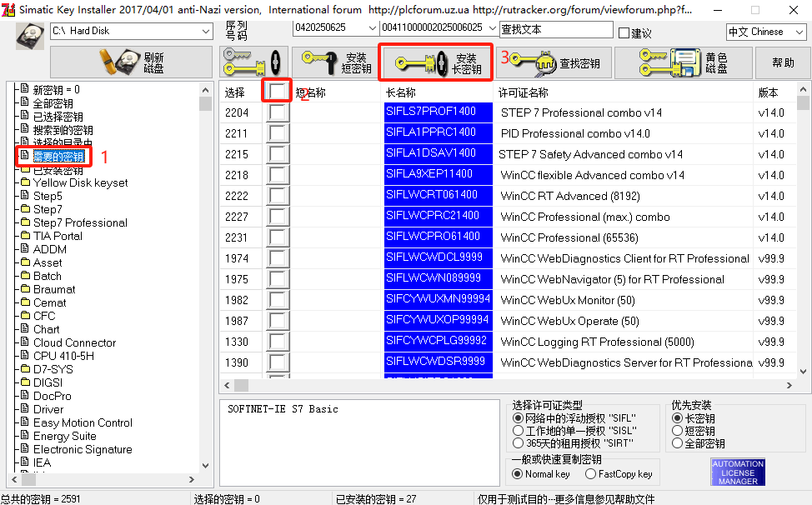Image resolution: width=812 pixels, height=505 pixels.
Task: Open the 帮助 help button
Action: tap(783, 62)
